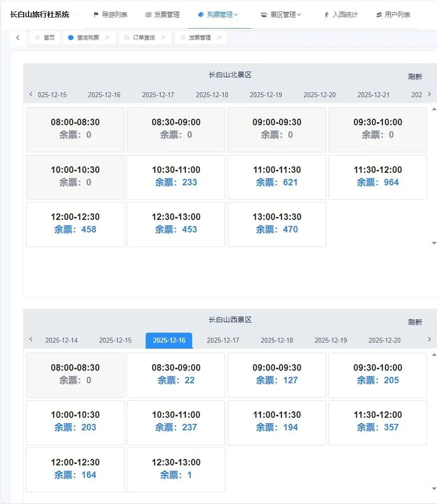Click the invoice icon beside 发票管理
The height and width of the screenshot is (504, 437).
(148, 15)
